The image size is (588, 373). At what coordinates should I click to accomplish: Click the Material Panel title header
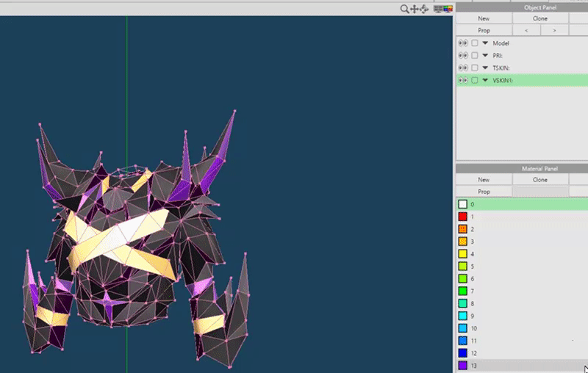[x=522, y=169]
